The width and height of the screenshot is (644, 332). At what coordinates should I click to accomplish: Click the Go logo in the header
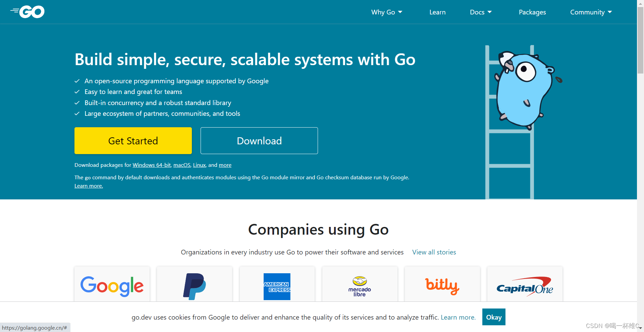pyautogui.click(x=27, y=12)
